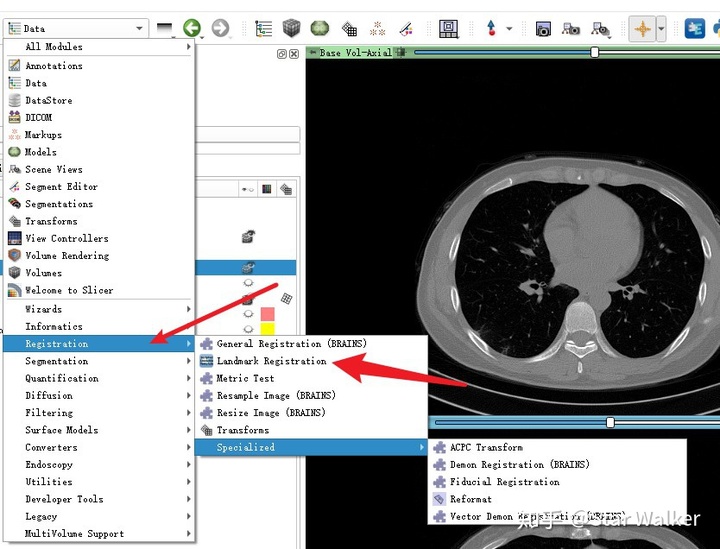
Task: Go back to previous module arrow
Action: [x=192, y=28]
